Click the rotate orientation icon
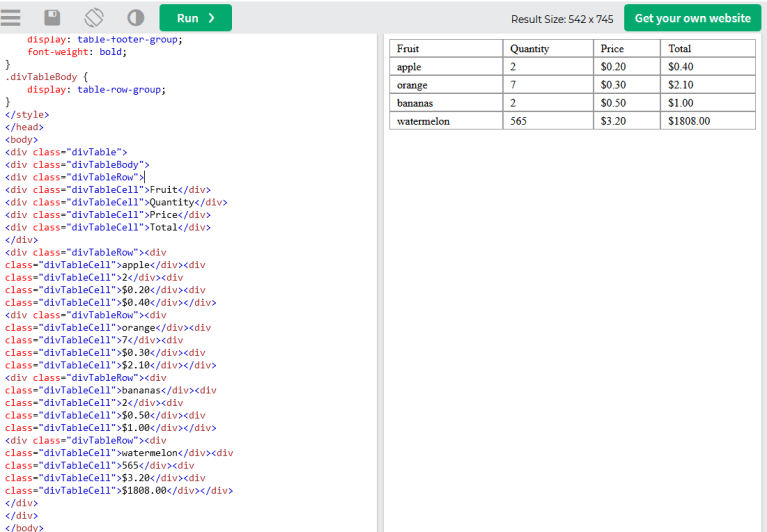 tap(94, 18)
